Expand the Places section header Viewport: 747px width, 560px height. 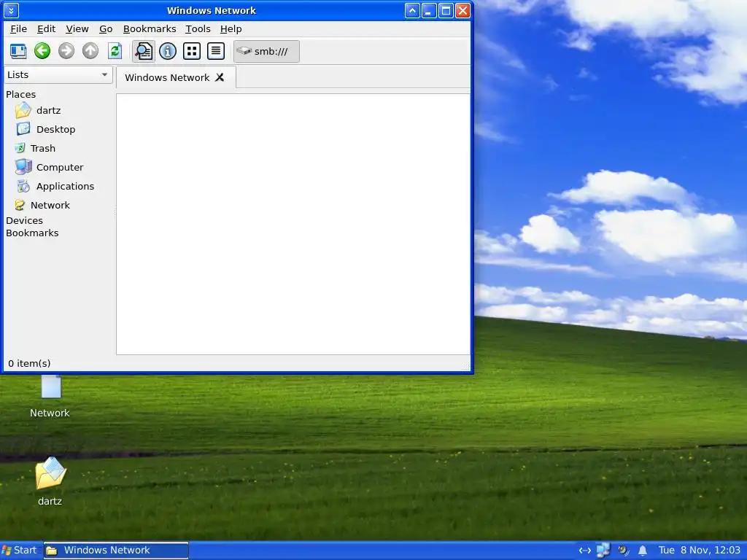coord(21,94)
